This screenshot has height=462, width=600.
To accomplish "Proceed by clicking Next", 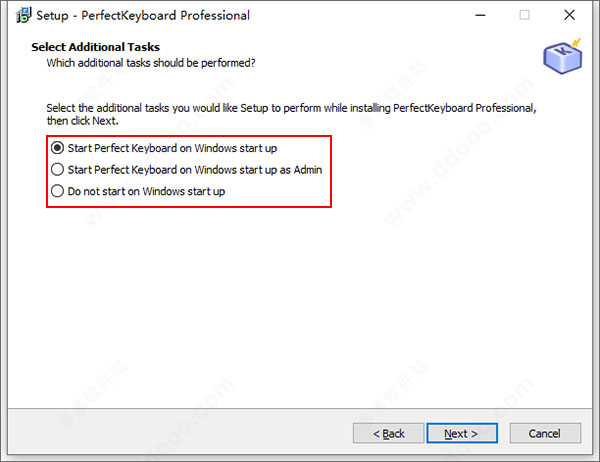I will click(x=462, y=433).
